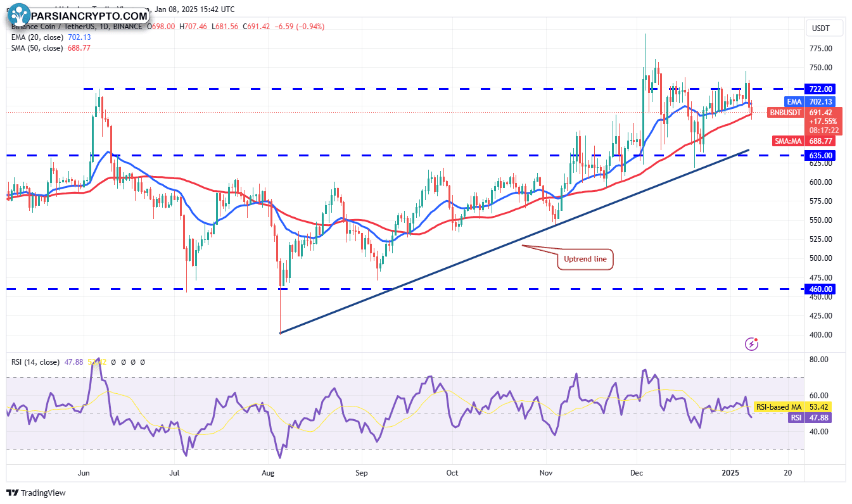
Task: Click the Binance Coin / TetherUS chart title
Action: 75,27
